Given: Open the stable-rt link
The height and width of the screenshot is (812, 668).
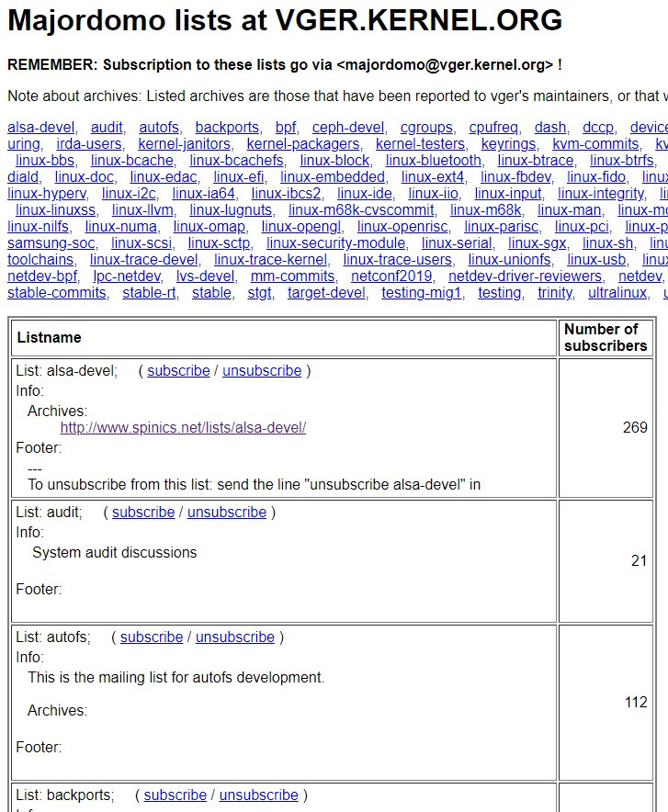Looking at the screenshot, I should [149, 293].
